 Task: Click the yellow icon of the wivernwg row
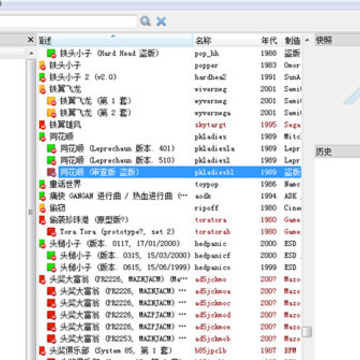(42, 89)
